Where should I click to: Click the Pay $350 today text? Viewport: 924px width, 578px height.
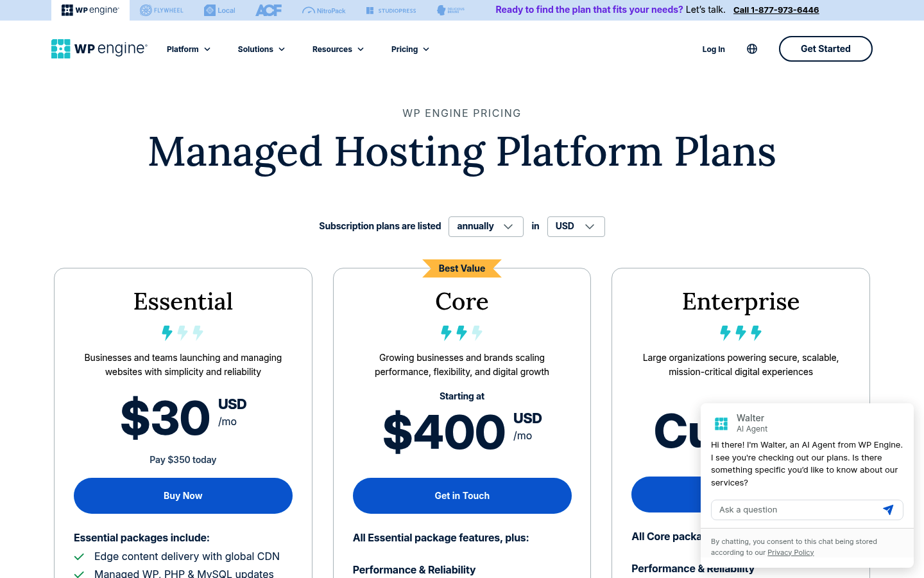coord(183,460)
